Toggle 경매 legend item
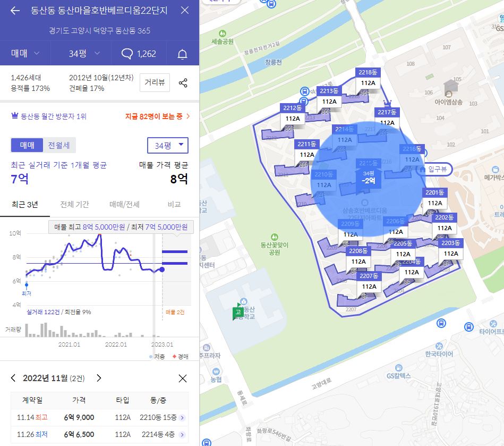Screen dimensions: 504x446 (x=181, y=357)
